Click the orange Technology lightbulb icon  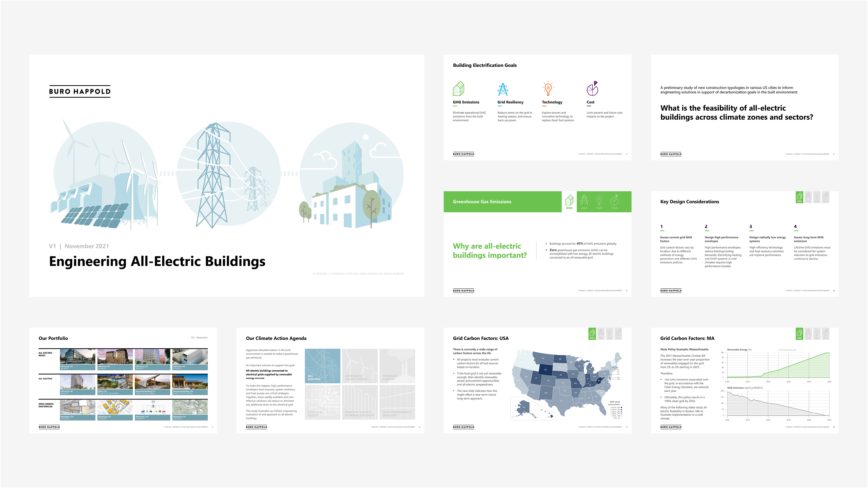click(548, 88)
